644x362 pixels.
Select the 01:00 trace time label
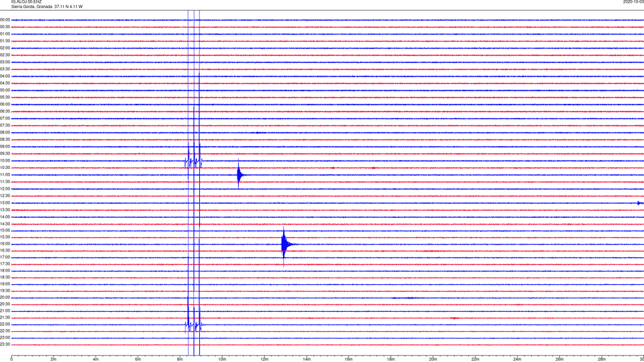(5, 34)
